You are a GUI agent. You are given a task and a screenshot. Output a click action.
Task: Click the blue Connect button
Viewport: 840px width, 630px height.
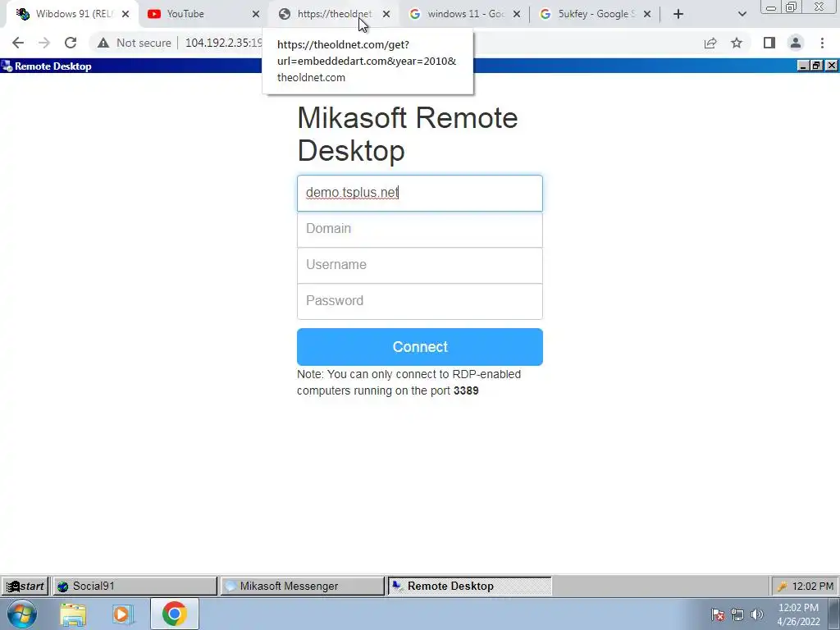coord(419,347)
